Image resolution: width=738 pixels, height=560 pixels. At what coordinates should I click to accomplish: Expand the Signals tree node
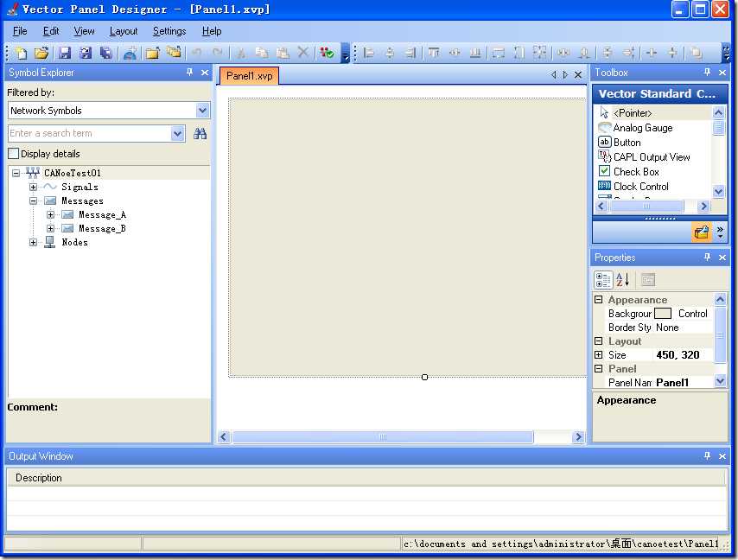[33, 187]
